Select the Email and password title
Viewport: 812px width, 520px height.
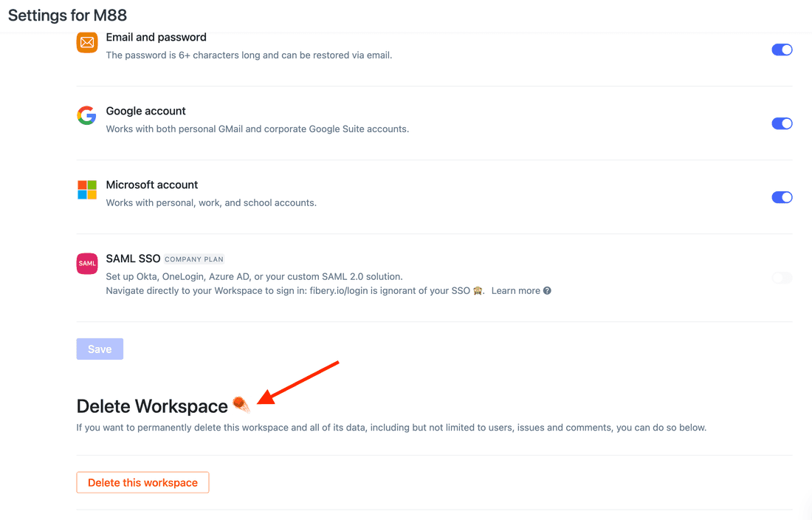pos(156,37)
